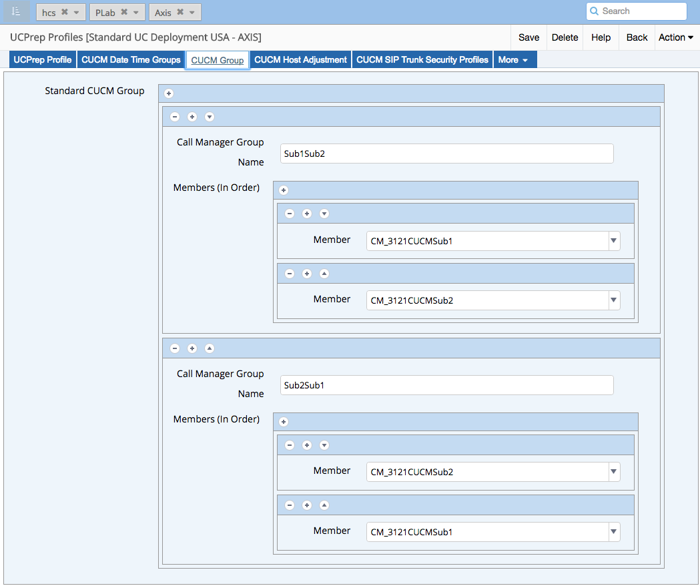Expand the More tabs dropdown
Viewport: 700px width, 588px height.
pos(514,60)
